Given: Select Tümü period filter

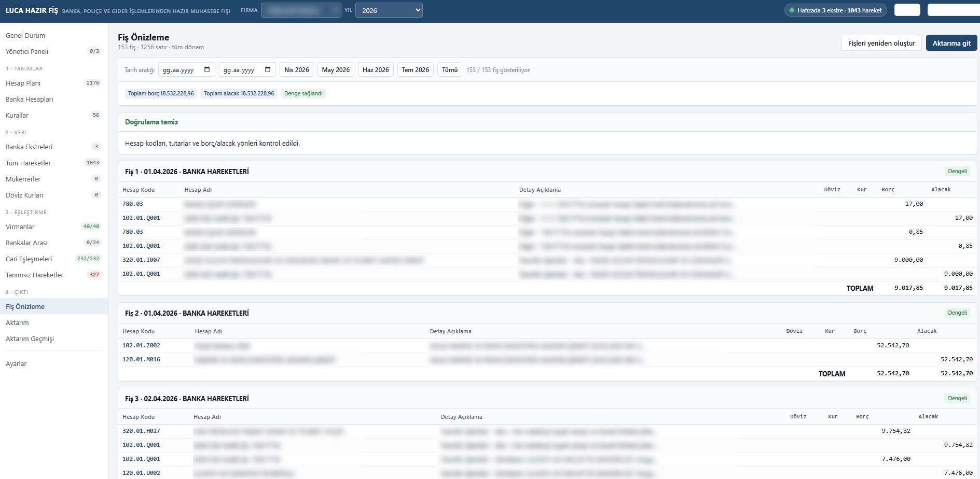Looking at the screenshot, I should [450, 69].
